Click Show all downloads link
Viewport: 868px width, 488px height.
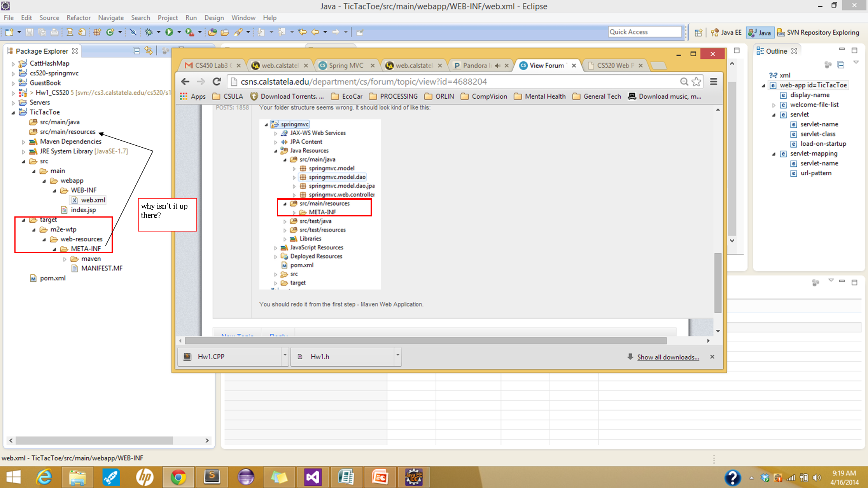point(668,357)
